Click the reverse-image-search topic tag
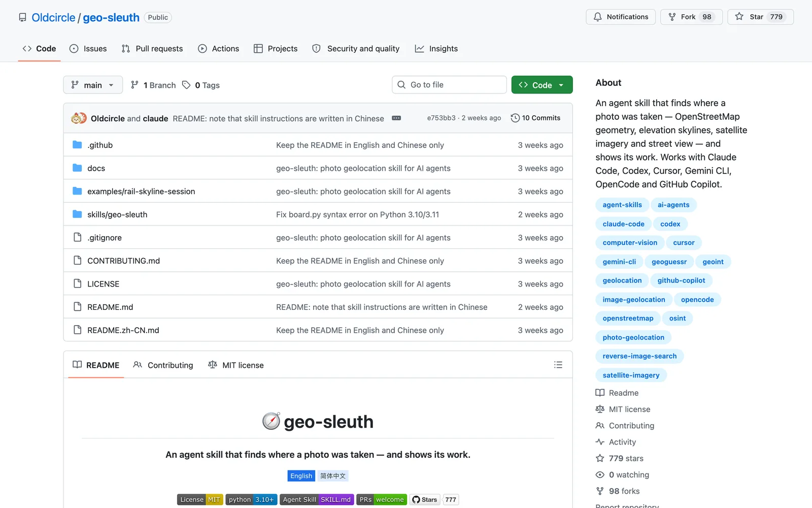 639,356
